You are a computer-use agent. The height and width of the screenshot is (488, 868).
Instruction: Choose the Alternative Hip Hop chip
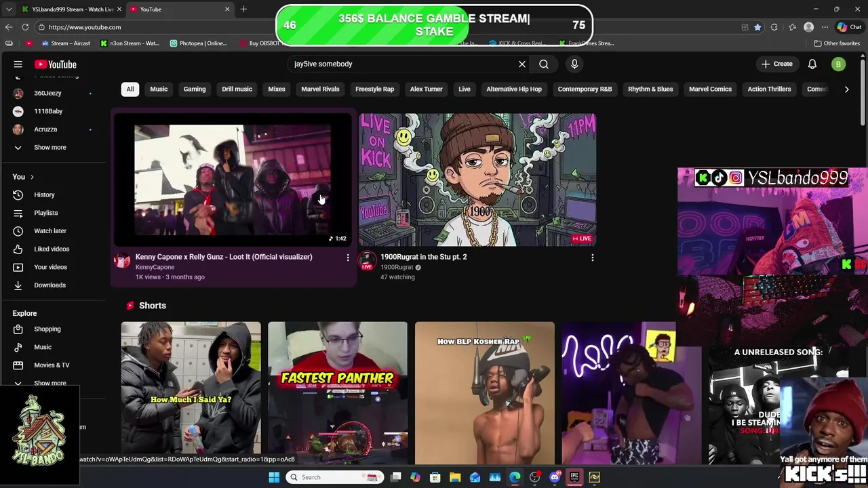(514, 89)
